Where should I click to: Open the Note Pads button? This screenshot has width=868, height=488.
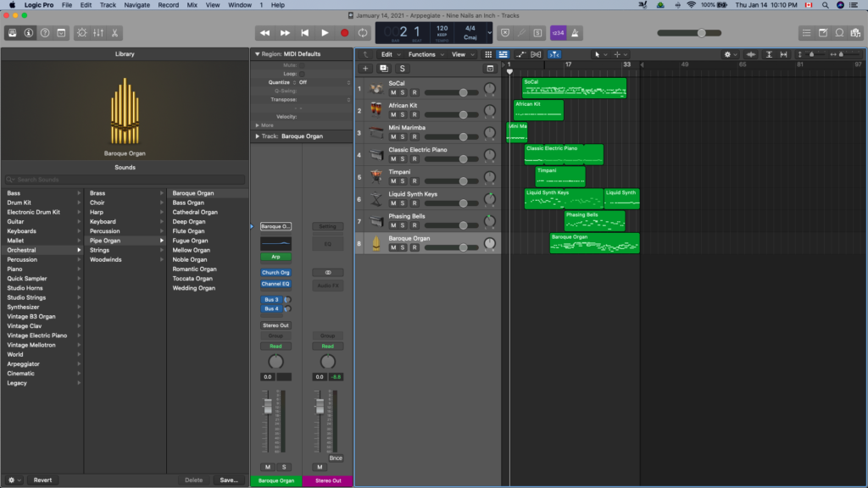point(823,33)
